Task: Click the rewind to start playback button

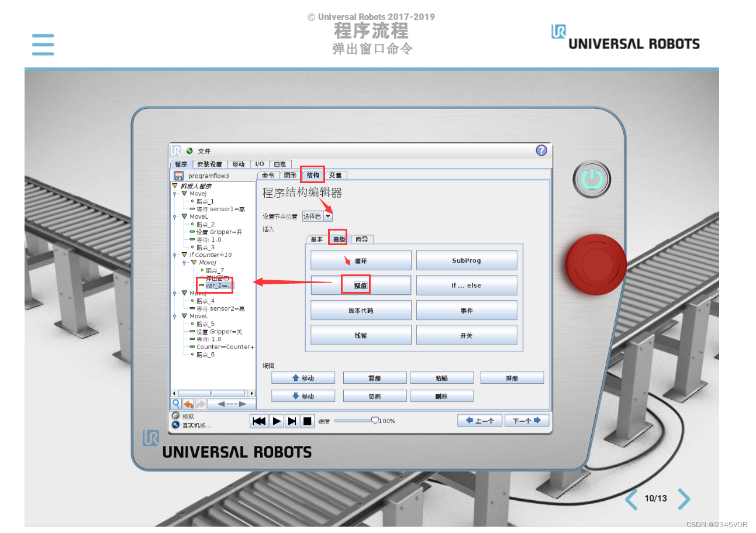Action: [x=259, y=421]
